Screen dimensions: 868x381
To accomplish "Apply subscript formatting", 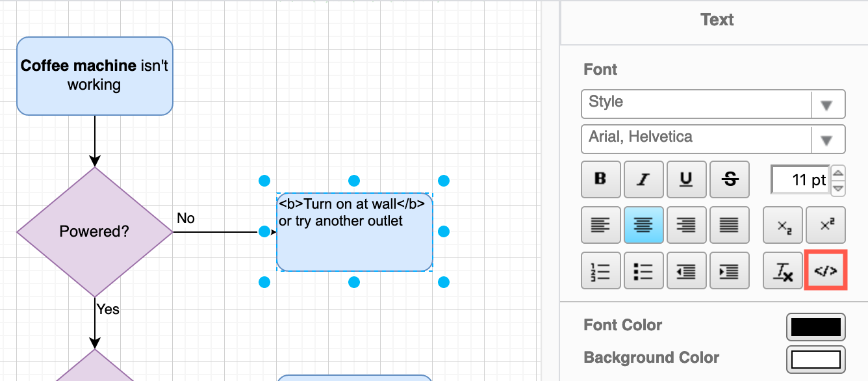I will pyautogui.click(x=782, y=224).
